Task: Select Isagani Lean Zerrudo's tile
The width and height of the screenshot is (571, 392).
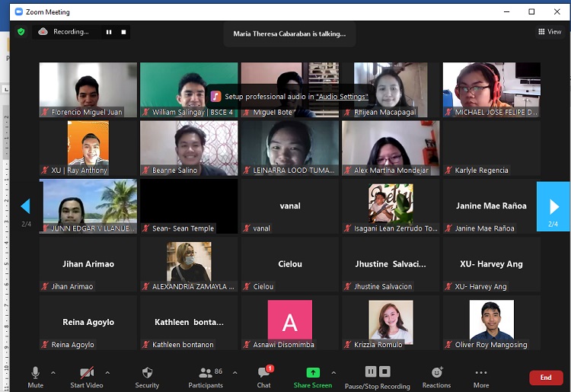Action: pos(391,206)
